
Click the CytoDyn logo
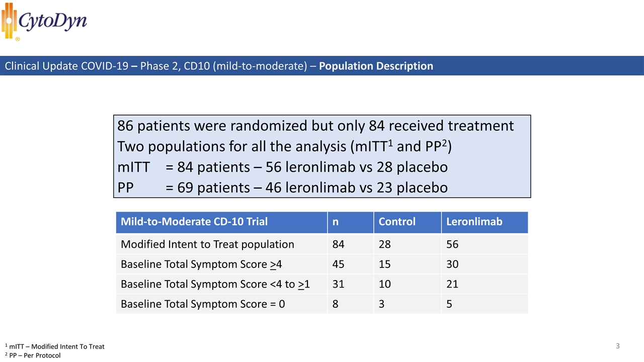click(x=44, y=22)
